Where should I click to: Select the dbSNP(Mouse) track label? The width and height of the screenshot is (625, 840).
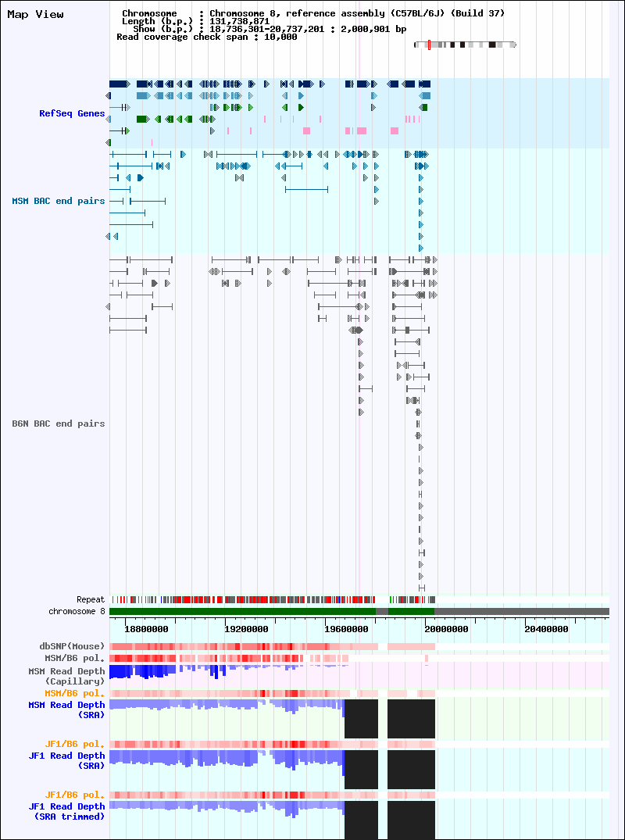[x=74, y=647]
